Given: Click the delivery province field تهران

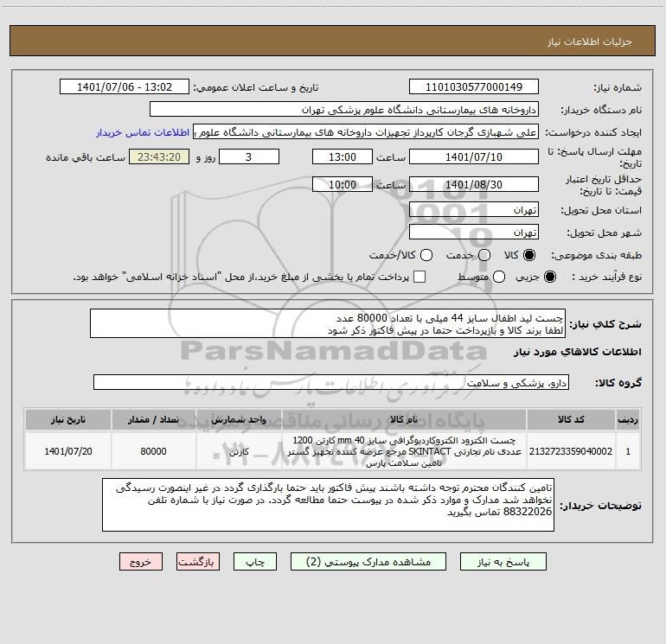Looking at the screenshot, I should 474,210.
